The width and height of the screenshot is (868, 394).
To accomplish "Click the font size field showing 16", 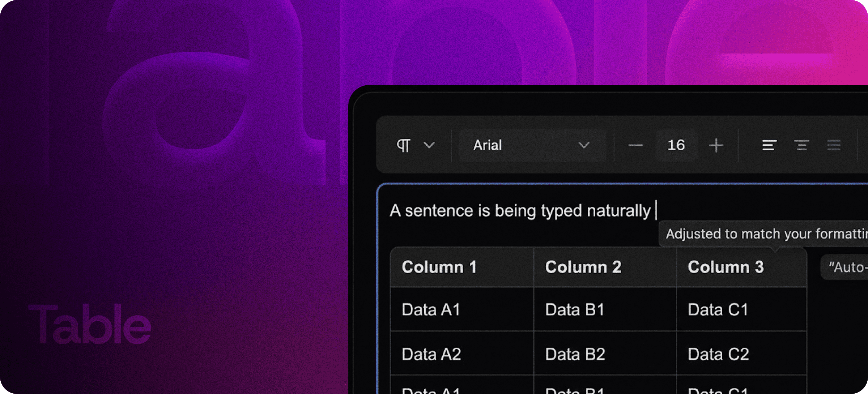I will tap(676, 145).
